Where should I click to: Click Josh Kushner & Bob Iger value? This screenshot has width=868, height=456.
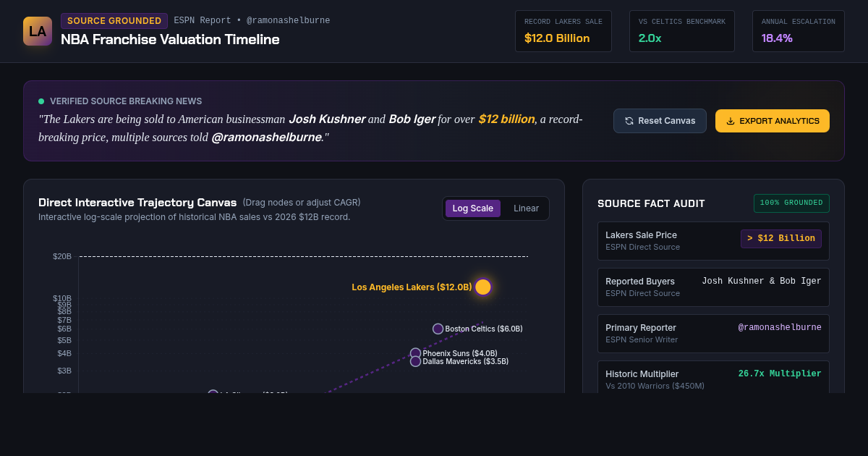(x=762, y=282)
